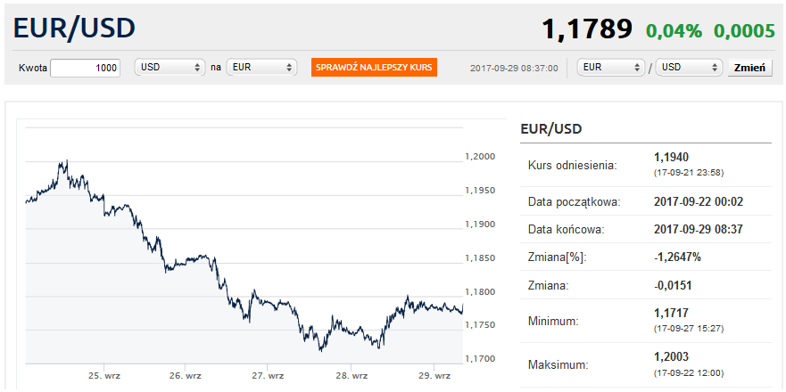Click the 0,0005 change value
The height and width of the screenshot is (392, 786).
tap(744, 31)
